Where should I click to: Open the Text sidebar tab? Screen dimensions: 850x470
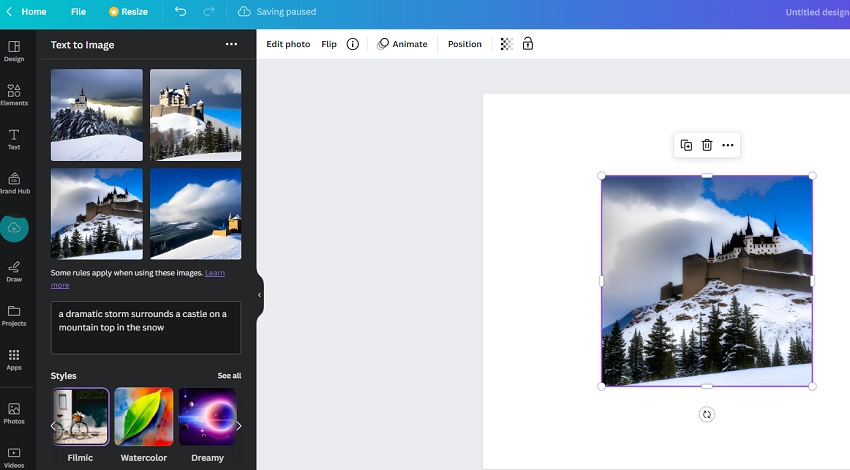[14, 139]
